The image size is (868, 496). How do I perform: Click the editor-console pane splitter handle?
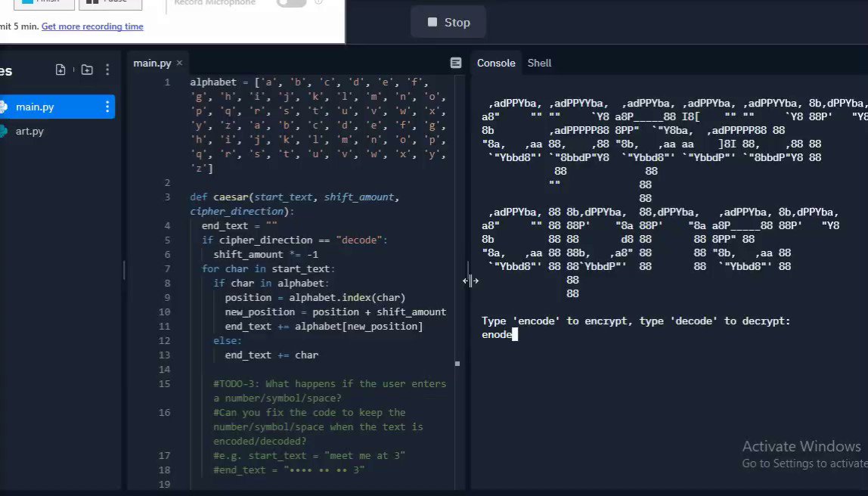468,271
